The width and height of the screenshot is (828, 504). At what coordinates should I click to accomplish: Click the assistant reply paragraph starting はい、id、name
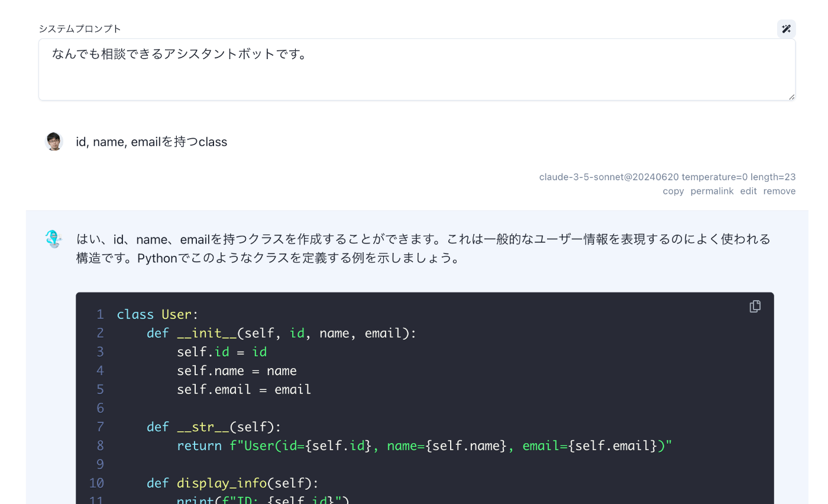[x=423, y=248]
